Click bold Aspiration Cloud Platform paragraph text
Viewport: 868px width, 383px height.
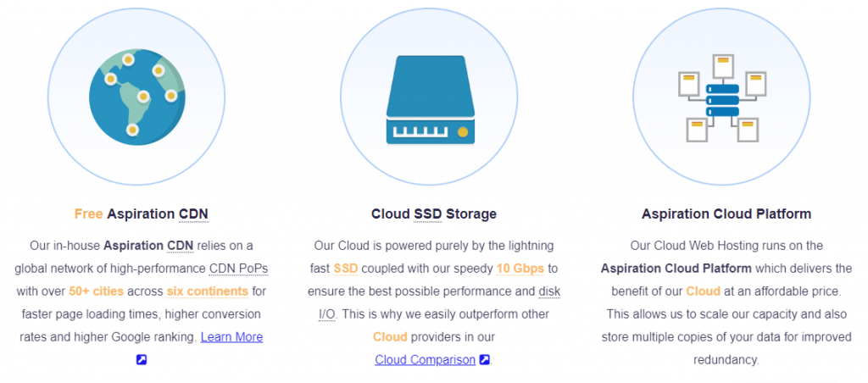676,269
